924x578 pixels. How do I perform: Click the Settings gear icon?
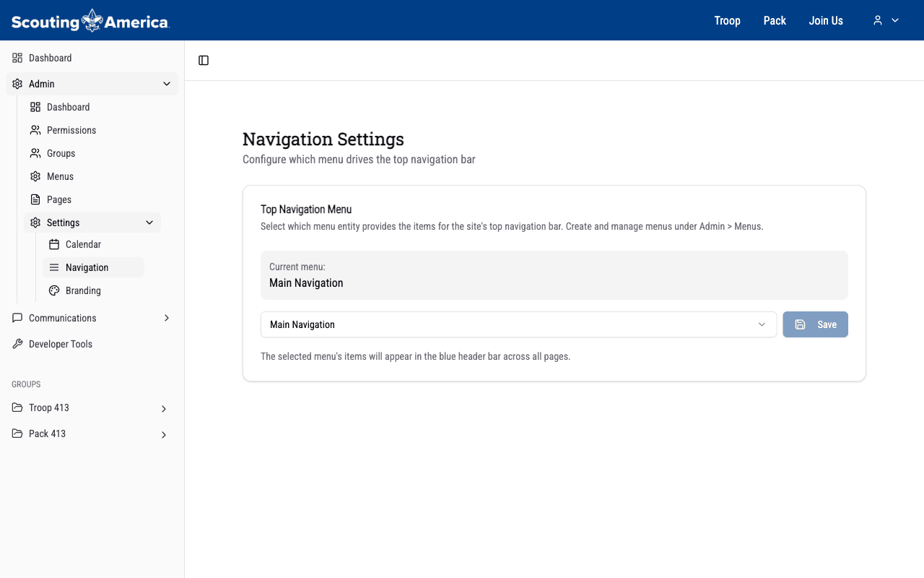pos(35,223)
